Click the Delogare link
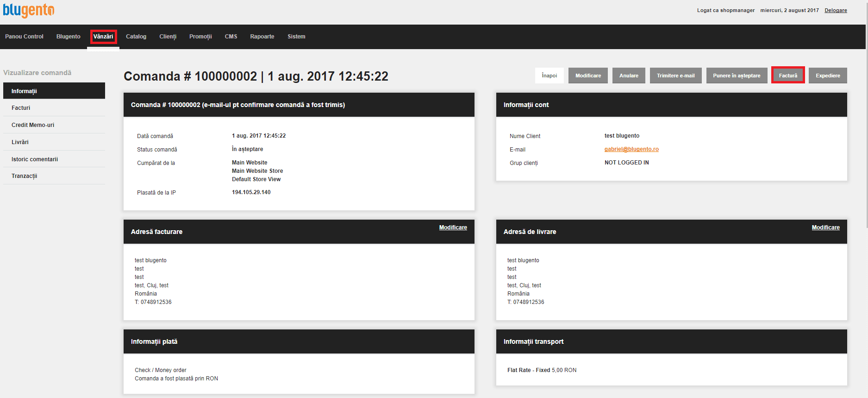Screen dimensions: 868x398 (836, 10)
